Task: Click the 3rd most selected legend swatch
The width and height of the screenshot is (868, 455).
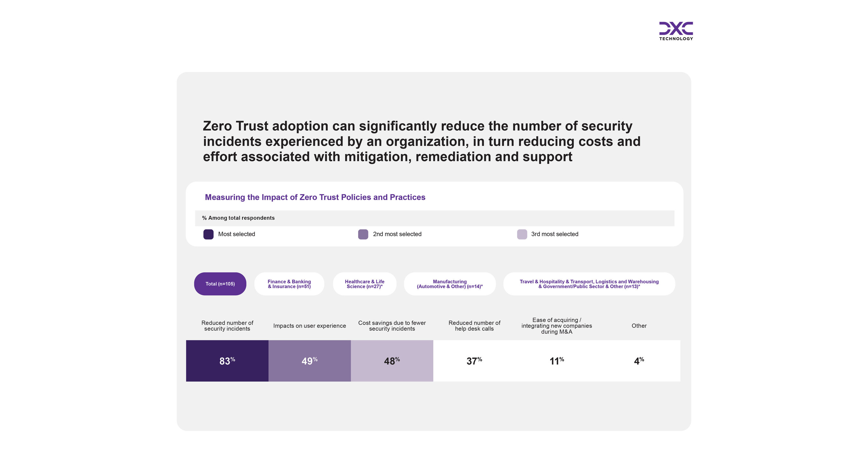Action: (522, 234)
